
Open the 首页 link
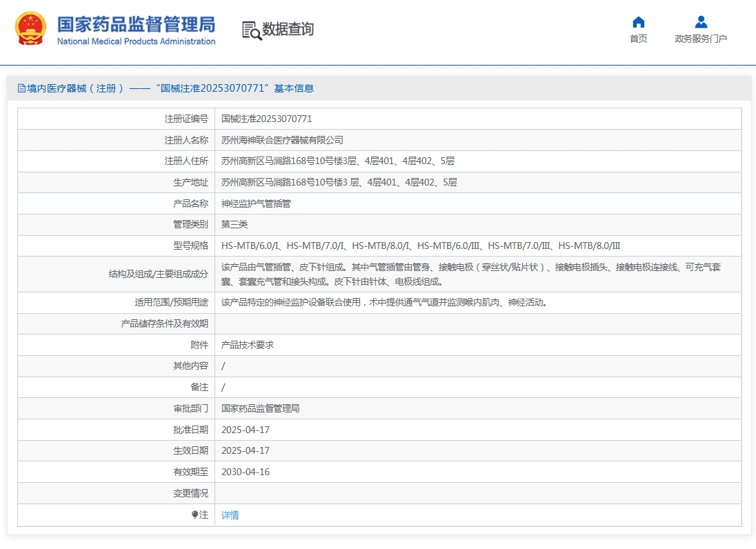pyautogui.click(x=638, y=39)
